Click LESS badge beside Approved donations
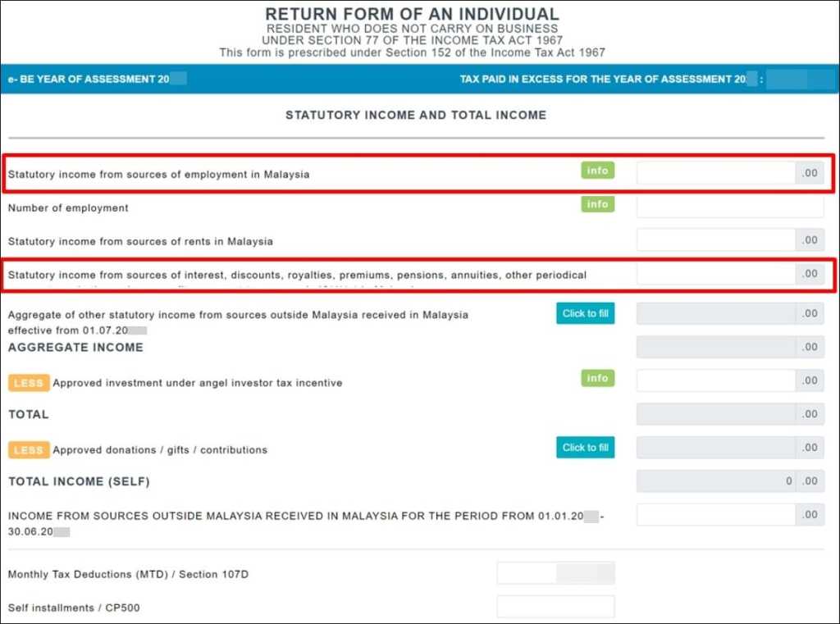Screen dimensions: 840x624 click(28, 450)
